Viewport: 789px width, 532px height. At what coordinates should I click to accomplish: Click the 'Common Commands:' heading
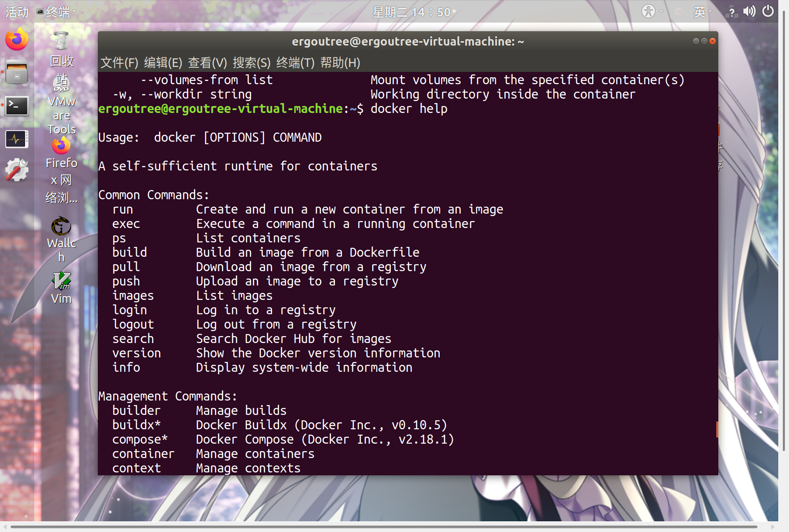pyautogui.click(x=154, y=195)
